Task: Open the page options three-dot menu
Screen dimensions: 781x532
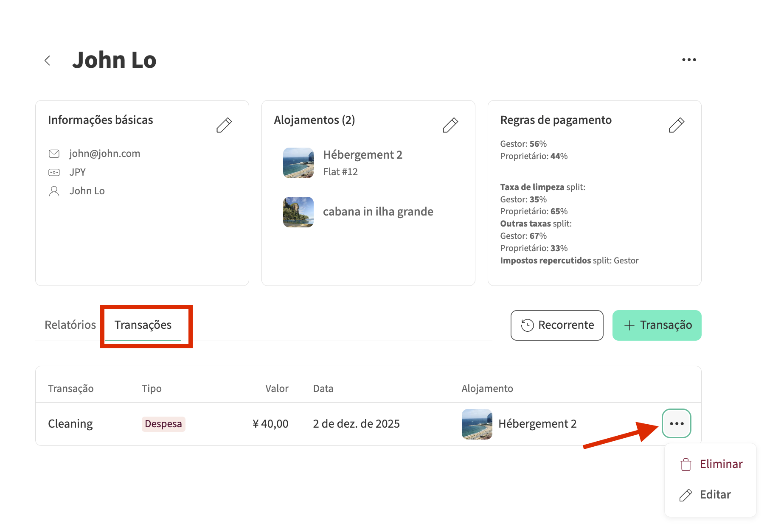Action: coord(688,60)
